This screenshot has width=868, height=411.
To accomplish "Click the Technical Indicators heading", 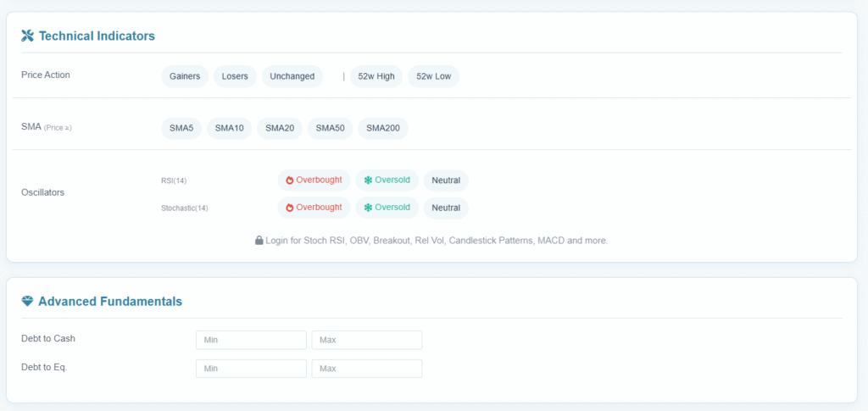I will point(97,36).
